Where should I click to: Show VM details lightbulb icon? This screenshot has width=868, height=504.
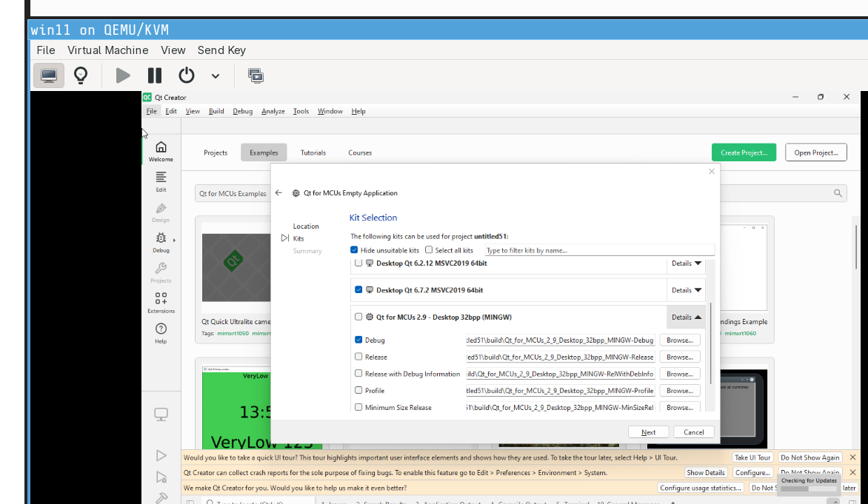coord(81,75)
